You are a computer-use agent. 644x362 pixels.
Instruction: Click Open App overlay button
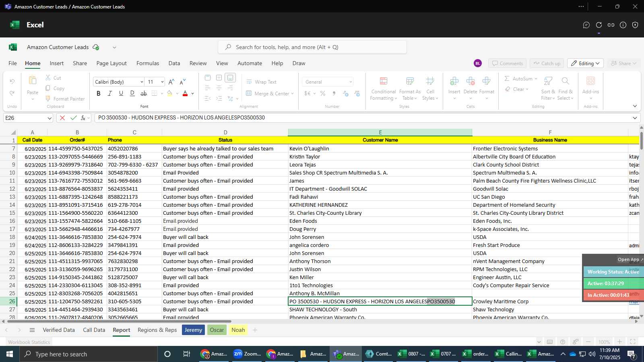tap(630, 259)
